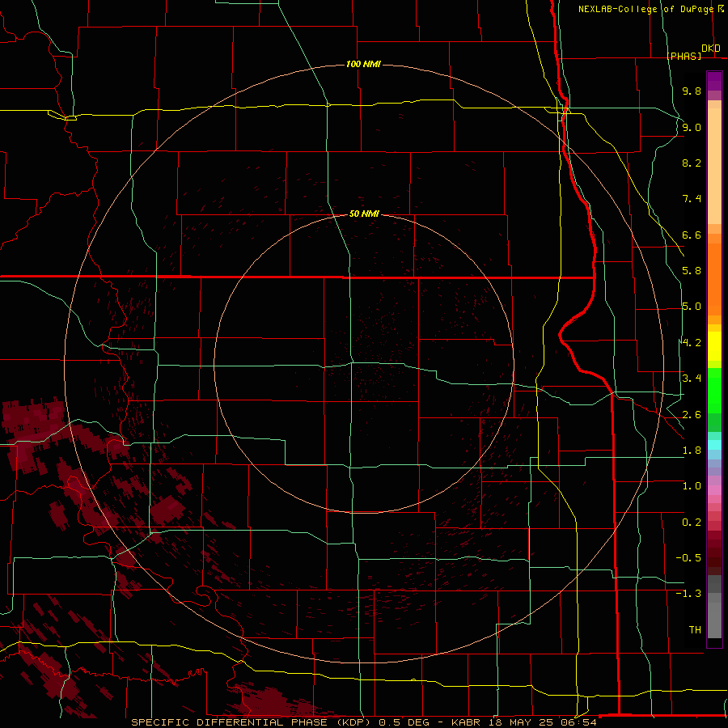Pick the yellow color bar segment
Screen dimensions: 728x728
click(x=714, y=346)
